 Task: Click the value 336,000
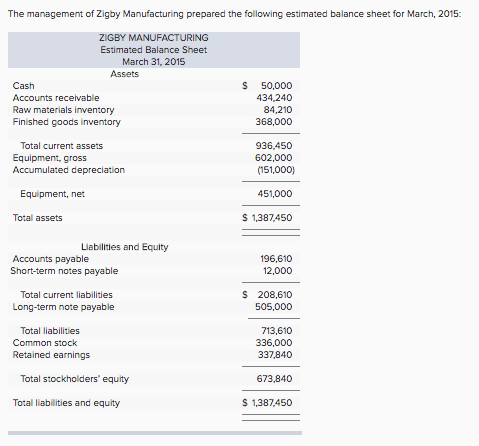(274, 343)
